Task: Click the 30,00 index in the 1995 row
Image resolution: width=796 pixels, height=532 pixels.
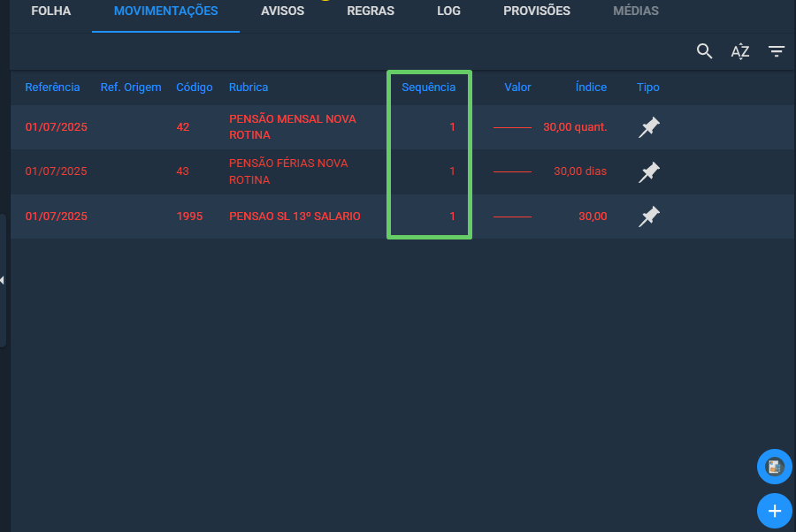Action: [593, 217]
